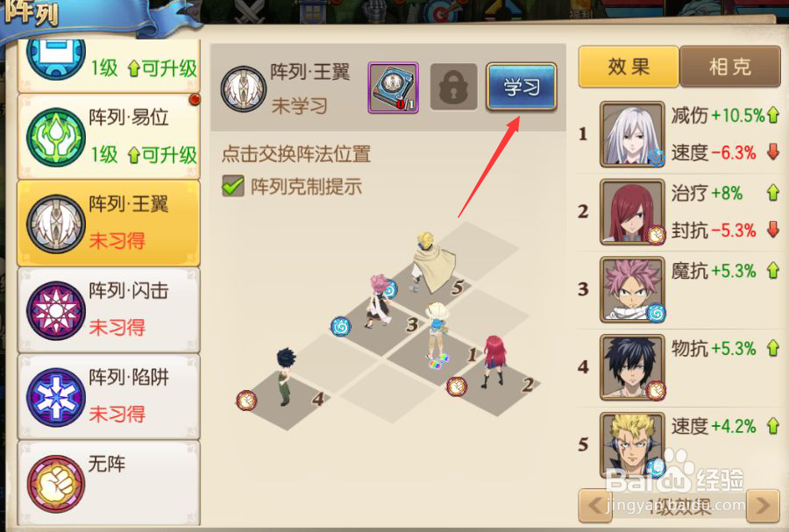Click the blue swirl badge on the grid
789x532 pixels.
pyautogui.click(x=341, y=327)
